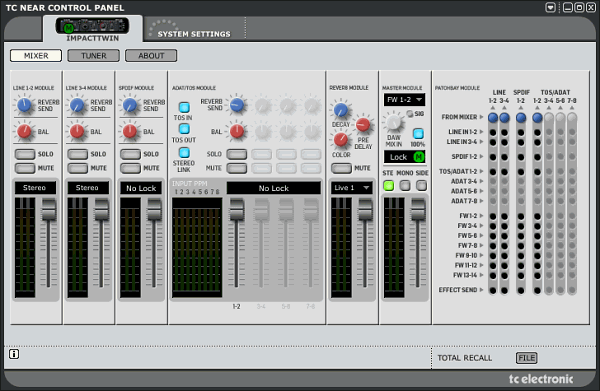Solo the Line 1-2 module
Viewport: 600px width, 391px height.
25,154
